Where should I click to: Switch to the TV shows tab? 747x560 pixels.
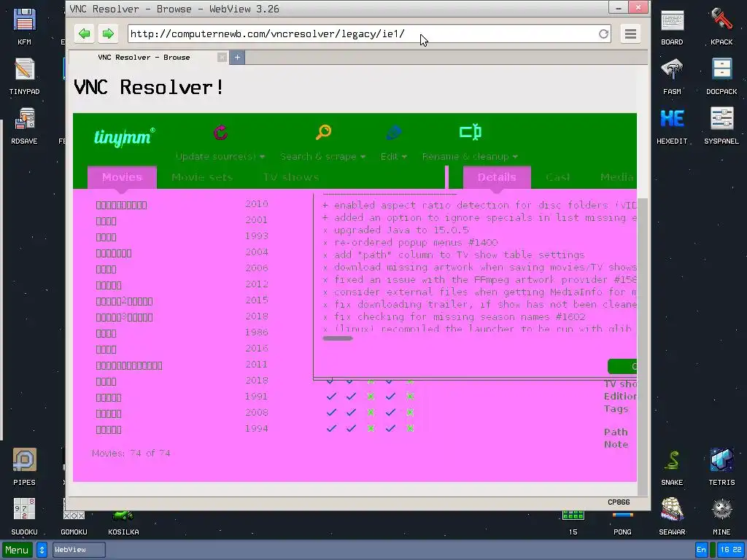pos(291,177)
